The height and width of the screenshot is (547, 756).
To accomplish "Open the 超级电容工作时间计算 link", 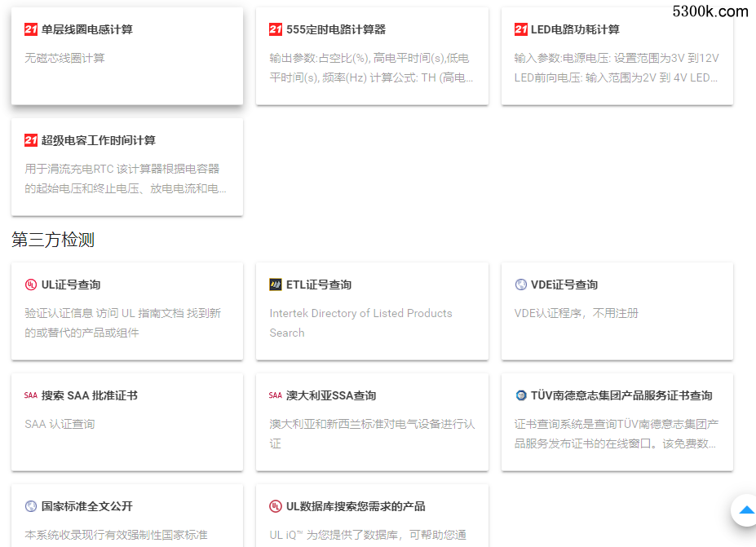I will coord(99,140).
